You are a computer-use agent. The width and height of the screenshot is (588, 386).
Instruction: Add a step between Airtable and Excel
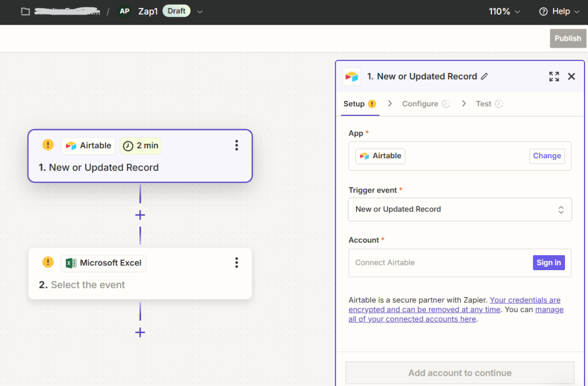coord(140,215)
